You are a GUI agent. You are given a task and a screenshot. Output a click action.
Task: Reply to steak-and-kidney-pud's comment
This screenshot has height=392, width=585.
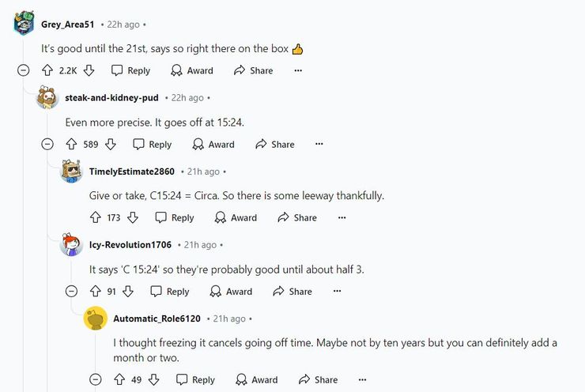(152, 144)
